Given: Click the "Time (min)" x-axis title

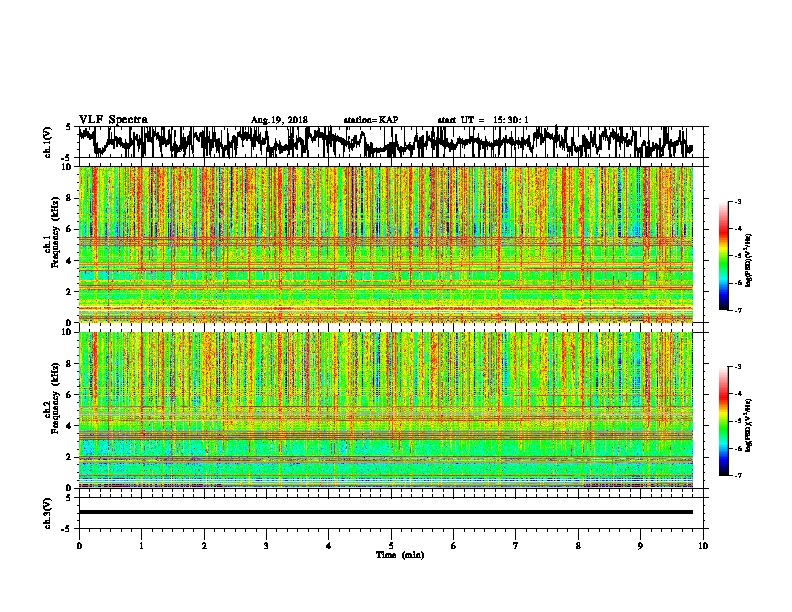Looking at the screenshot, I should (x=400, y=555).
